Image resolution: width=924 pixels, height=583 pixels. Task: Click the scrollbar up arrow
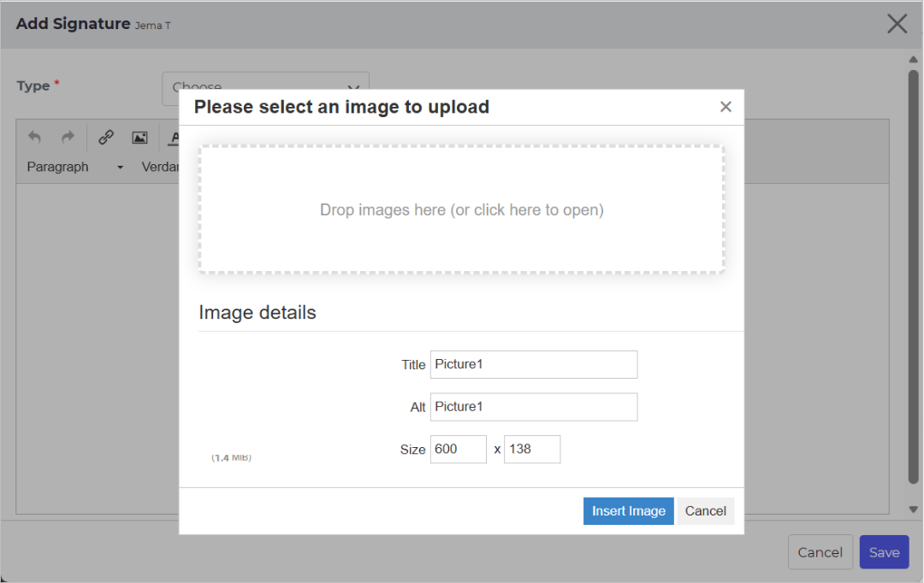click(913, 60)
